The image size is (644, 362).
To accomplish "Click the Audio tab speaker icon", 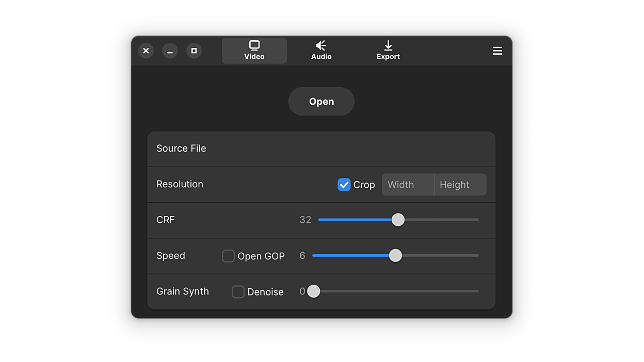I will [x=321, y=45].
